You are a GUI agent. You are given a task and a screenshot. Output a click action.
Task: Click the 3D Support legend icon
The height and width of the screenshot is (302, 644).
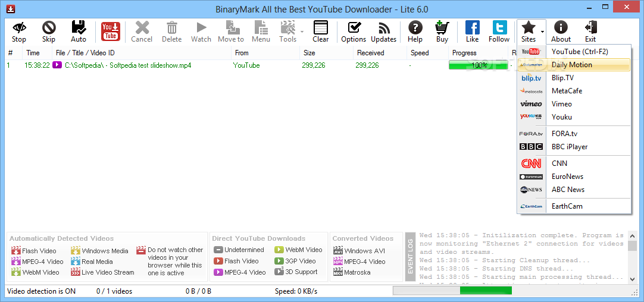pos(279,271)
